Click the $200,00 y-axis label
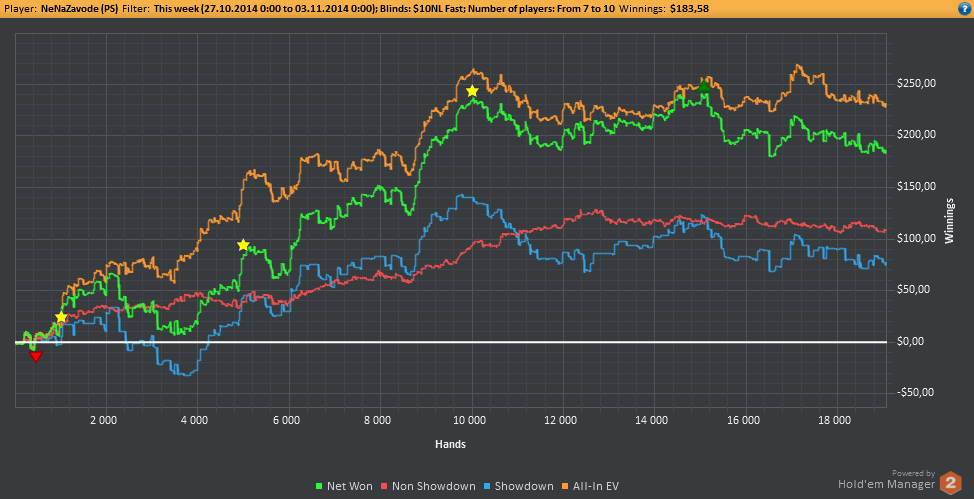Screen dimensions: 974x499 click(x=916, y=135)
